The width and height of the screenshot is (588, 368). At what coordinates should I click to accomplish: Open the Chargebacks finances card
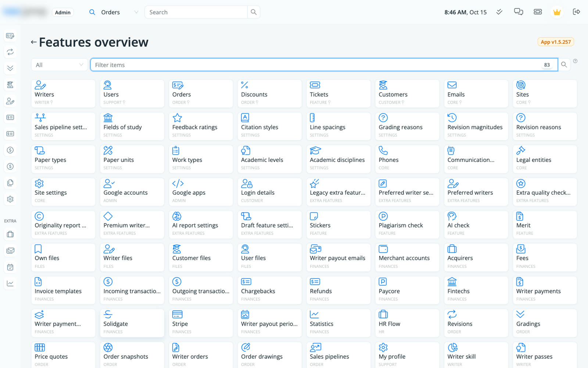(x=270, y=291)
